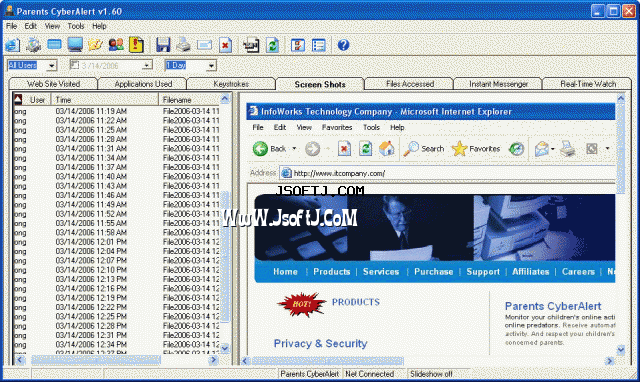Click the file list scroll down arrow
Viewport: 640px width, 382px height.
[225, 348]
